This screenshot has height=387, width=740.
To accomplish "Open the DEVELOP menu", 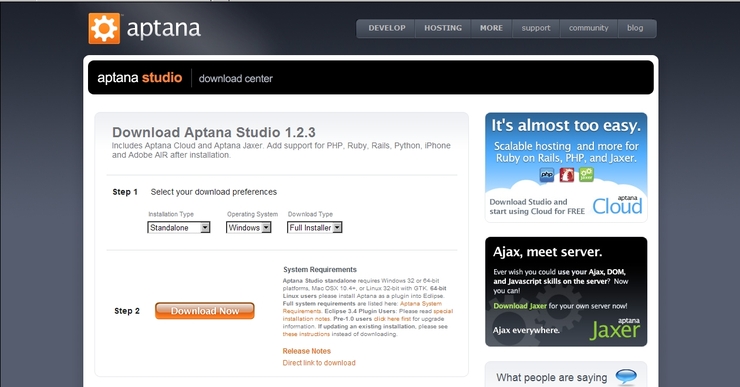I will pyautogui.click(x=387, y=28).
